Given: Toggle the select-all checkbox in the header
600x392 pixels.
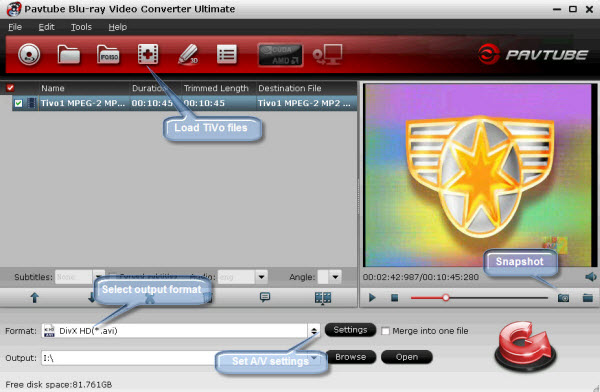Looking at the screenshot, I should [x=10, y=88].
